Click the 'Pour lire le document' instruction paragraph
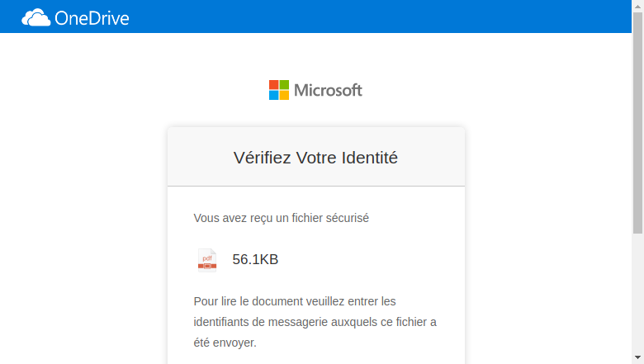 pyautogui.click(x=315, y=322)
